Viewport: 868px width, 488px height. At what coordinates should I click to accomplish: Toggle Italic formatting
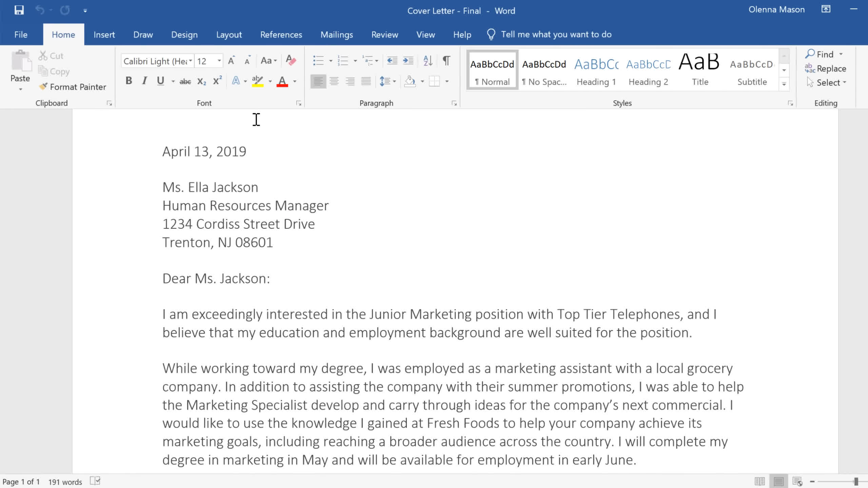(x=144, y=81)
